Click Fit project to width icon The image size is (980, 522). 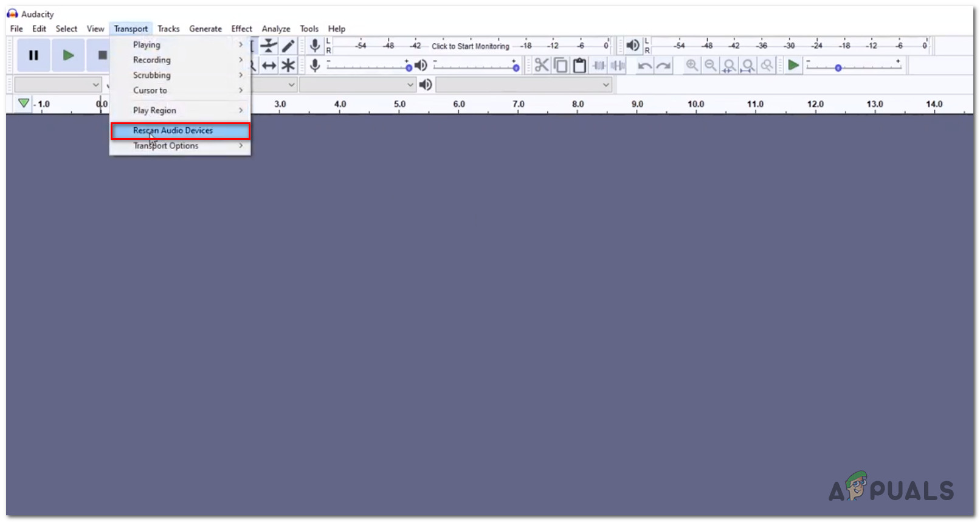[x=748, y=65]
